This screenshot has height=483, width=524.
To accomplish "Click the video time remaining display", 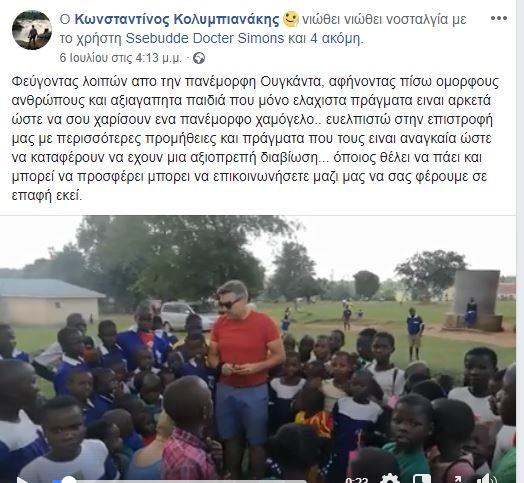I will point(356,481).
